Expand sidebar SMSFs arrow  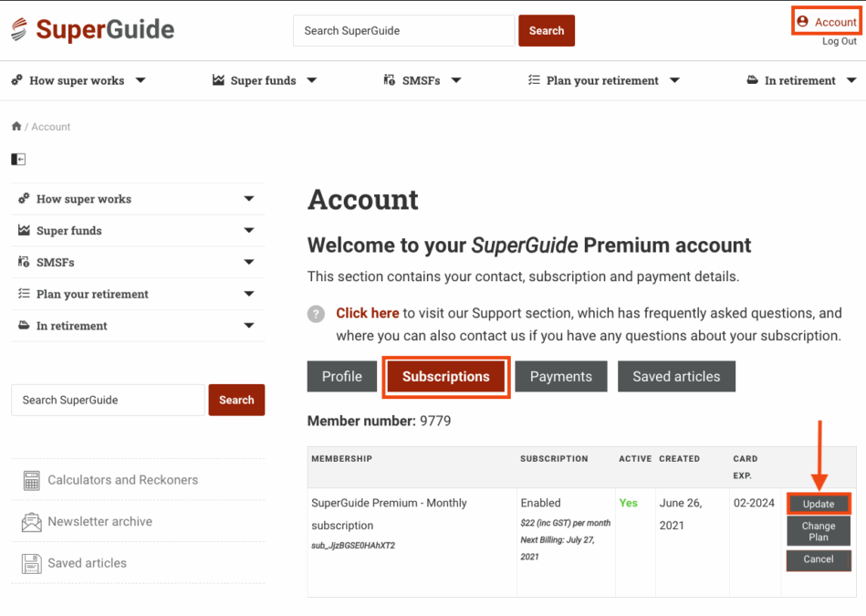point(249,262)
